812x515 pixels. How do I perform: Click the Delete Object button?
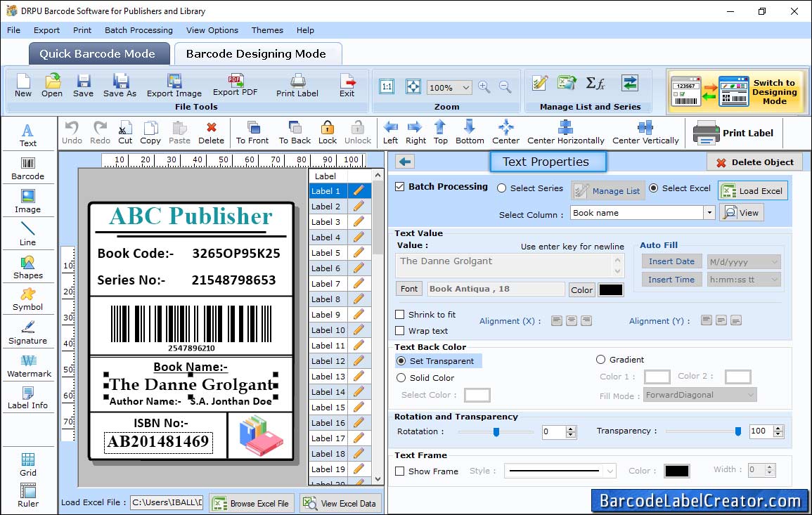754,162
